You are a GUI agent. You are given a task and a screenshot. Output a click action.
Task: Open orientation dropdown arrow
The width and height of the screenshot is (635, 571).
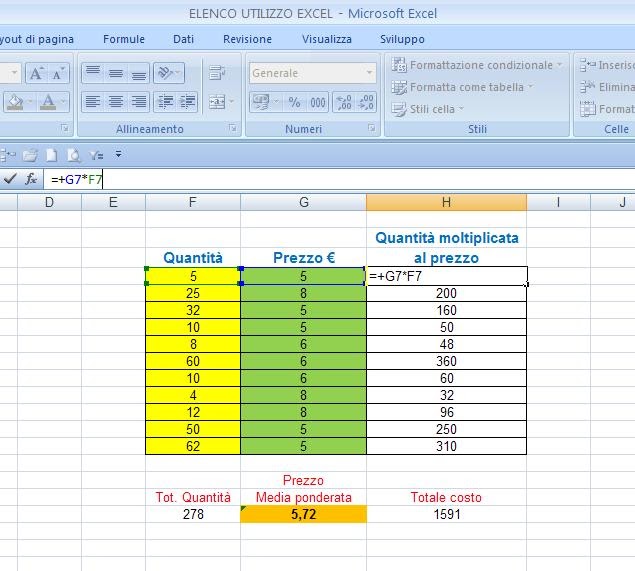pos(179,73)
